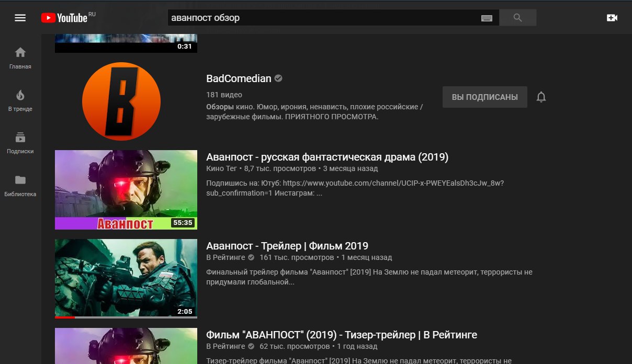Open В тренде trending section

pos(20,100)
